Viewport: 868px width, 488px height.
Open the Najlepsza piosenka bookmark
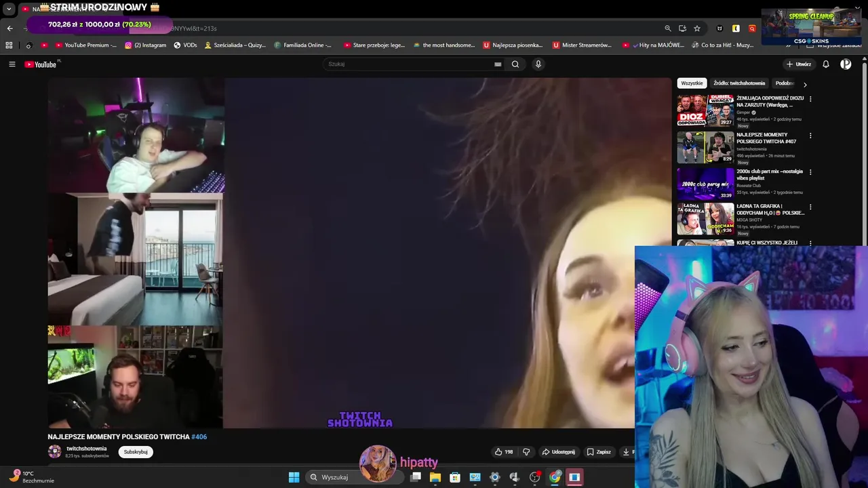tap(513, 45)
